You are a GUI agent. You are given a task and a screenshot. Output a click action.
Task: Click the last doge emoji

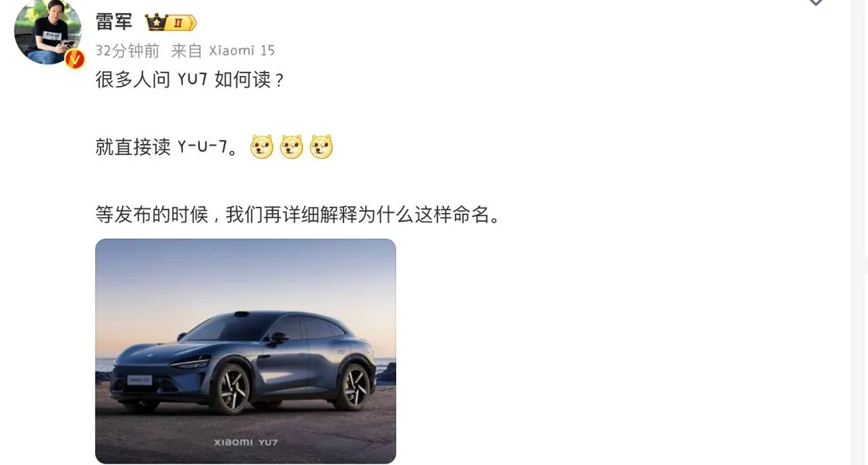[322, 146]
